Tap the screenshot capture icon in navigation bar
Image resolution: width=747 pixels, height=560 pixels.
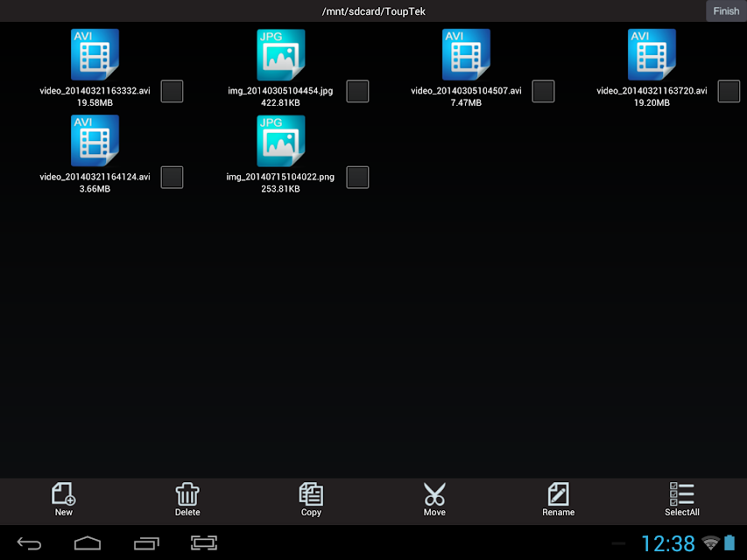pyautogui.click(x=204, y=542)
